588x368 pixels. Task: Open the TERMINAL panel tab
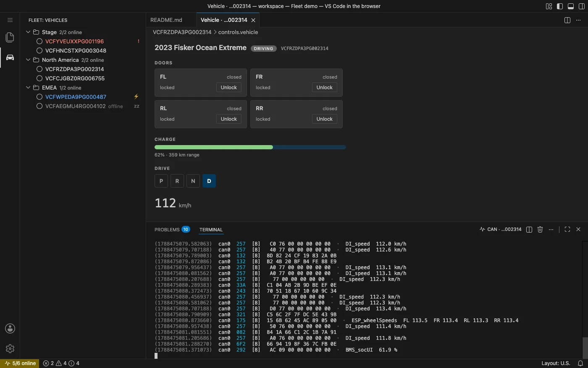pyautogui.click(x=211, y=230)
